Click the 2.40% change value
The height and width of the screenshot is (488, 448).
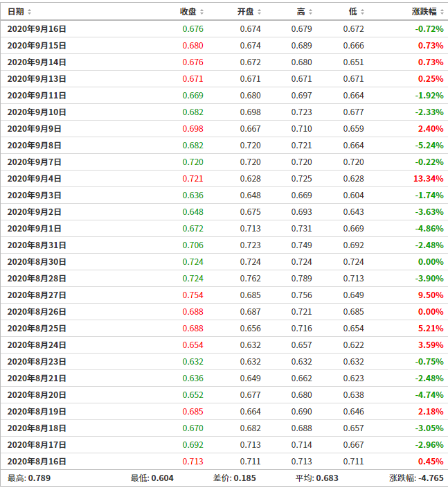pyautogui.click(x=431, y=129)
